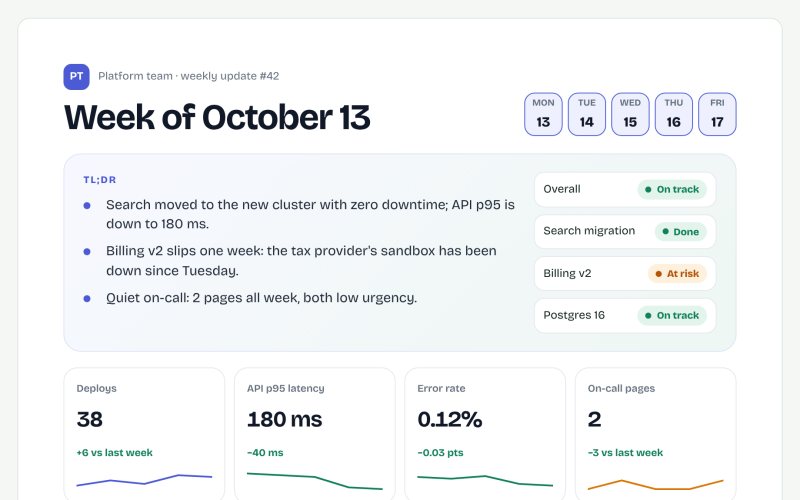800x500 pixels.
Task: Click the '-40 ms' delta text
Action: tap(265, 453)
